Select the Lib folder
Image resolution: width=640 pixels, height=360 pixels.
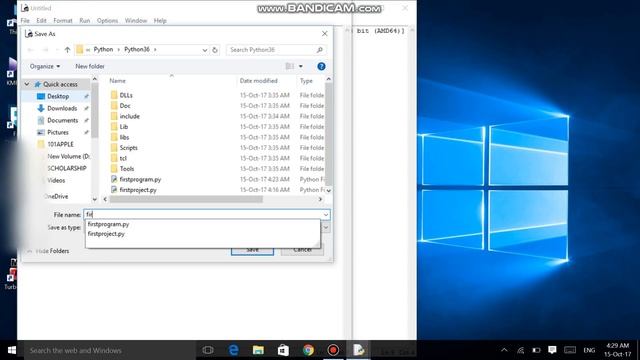point(124,127)
